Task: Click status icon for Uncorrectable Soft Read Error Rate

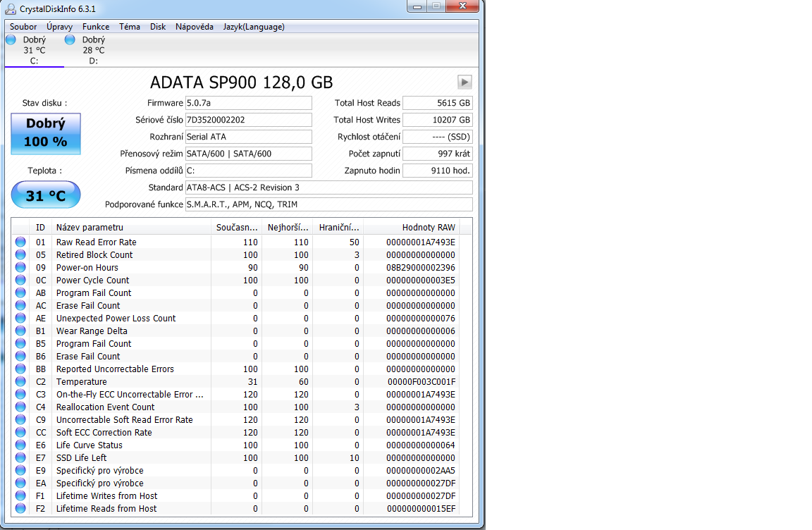Action: coord(20,420)
